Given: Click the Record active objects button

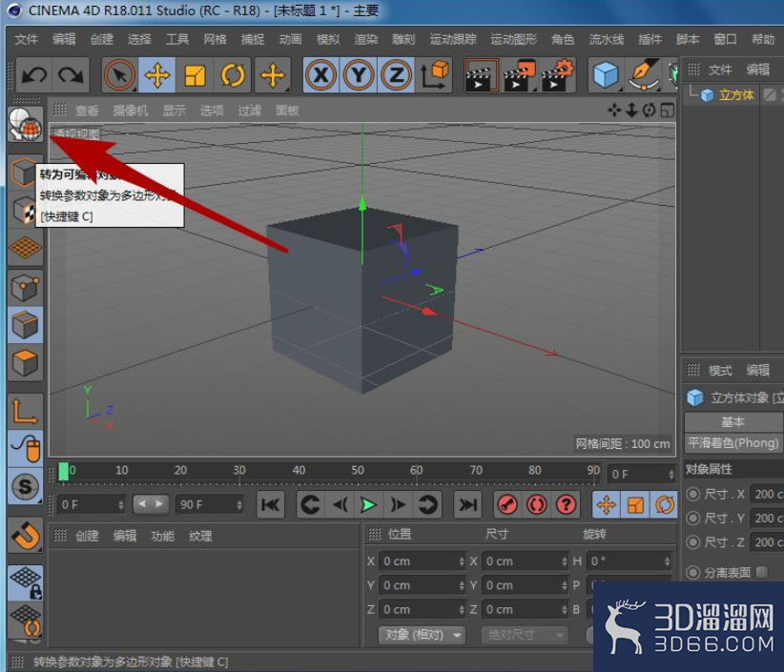Looking at the screenshot, I should click(507, 505).
